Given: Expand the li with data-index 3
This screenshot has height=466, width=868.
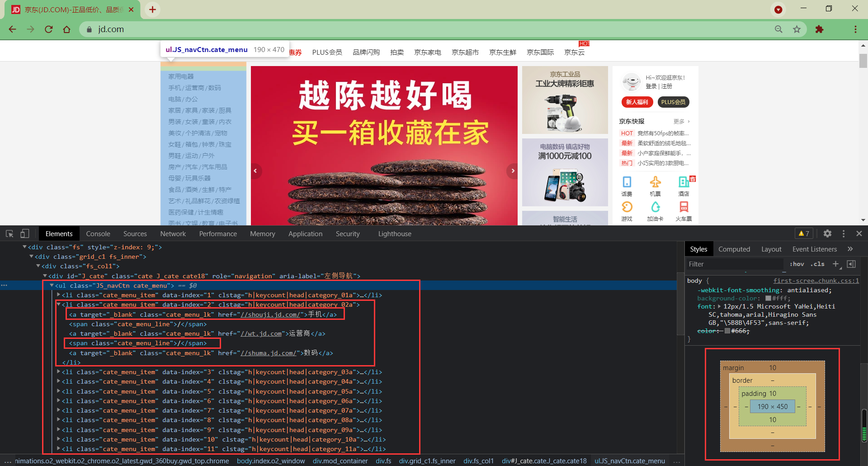Looking at the screenshot, I should point(59,372).
